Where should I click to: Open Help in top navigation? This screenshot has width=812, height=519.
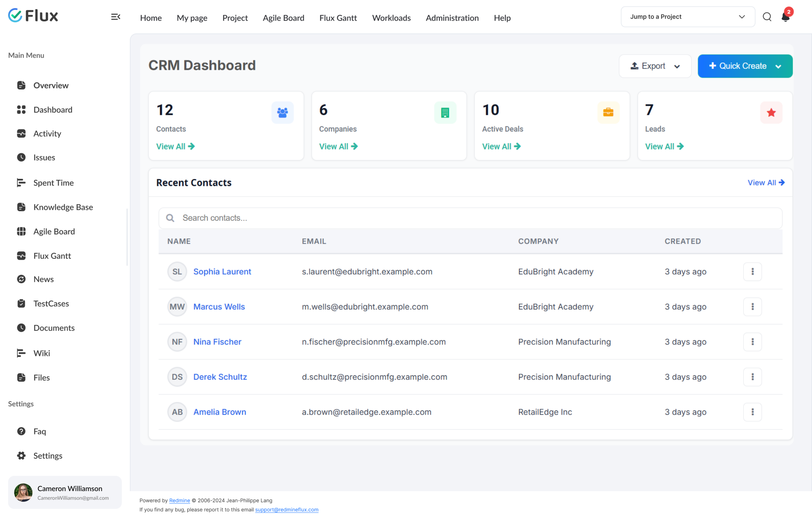click(502, 18)
